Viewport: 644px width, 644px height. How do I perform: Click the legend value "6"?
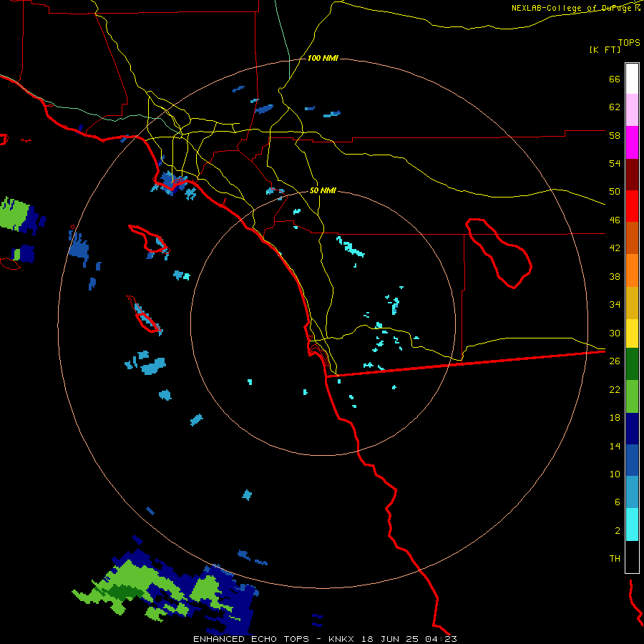[618, 502]
